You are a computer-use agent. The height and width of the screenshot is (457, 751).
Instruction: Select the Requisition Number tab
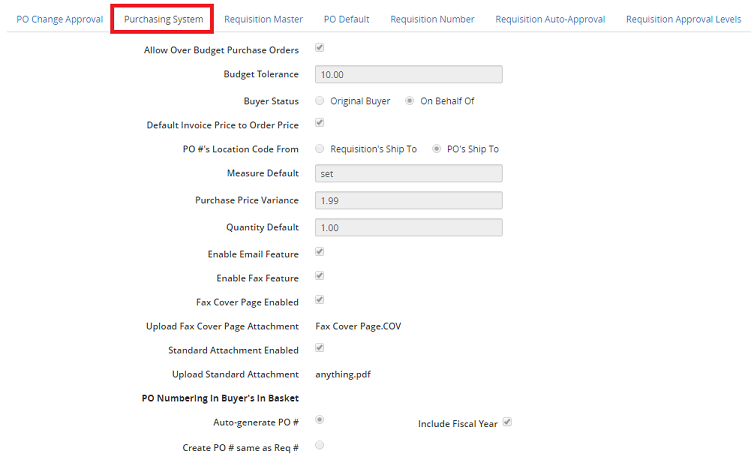tap(432, 19)
